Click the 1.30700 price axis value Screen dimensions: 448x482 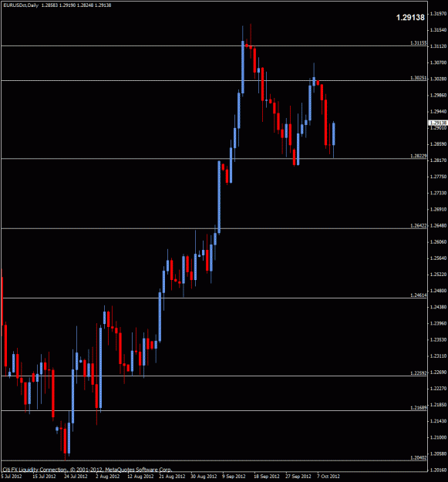pos(438,62)
